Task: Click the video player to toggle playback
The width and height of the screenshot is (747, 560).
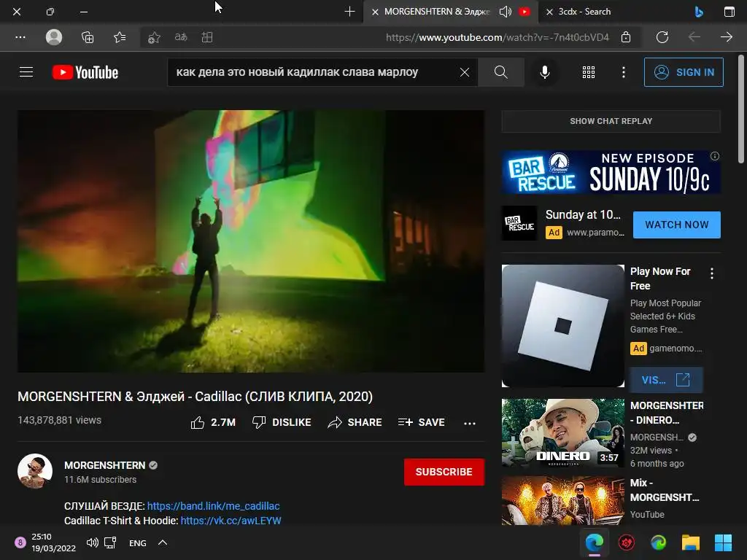Action: pyautogui.click(x=251, y=241)
